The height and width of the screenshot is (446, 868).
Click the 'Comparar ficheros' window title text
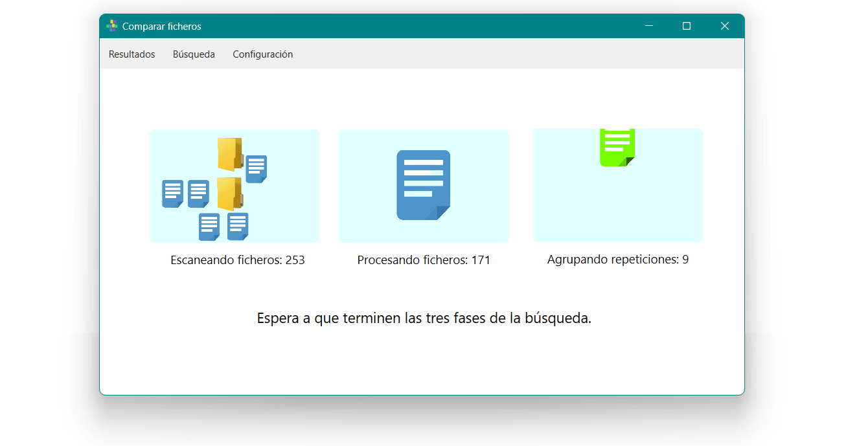[x=162, y=27]
